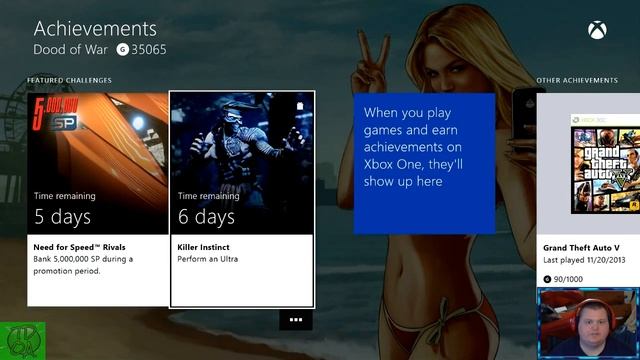
Task: Click the Xbox logo icon
Action: coord(597,30)
